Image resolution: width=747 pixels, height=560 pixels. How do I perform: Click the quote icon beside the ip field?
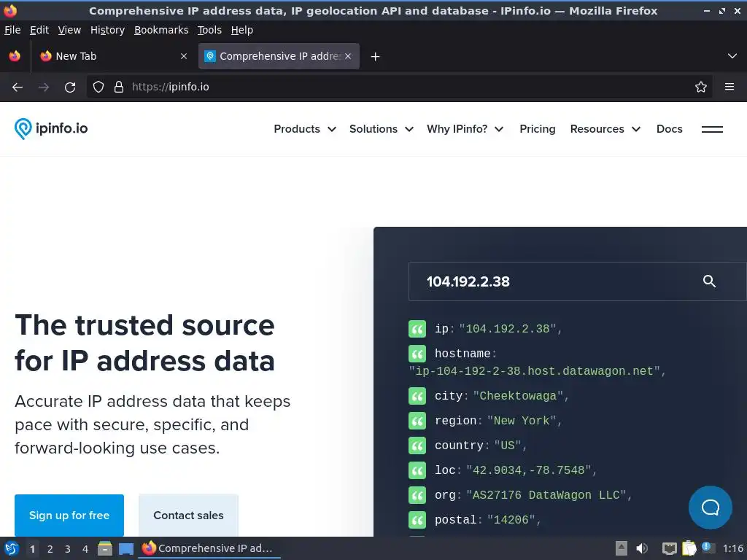click(417, 329)
